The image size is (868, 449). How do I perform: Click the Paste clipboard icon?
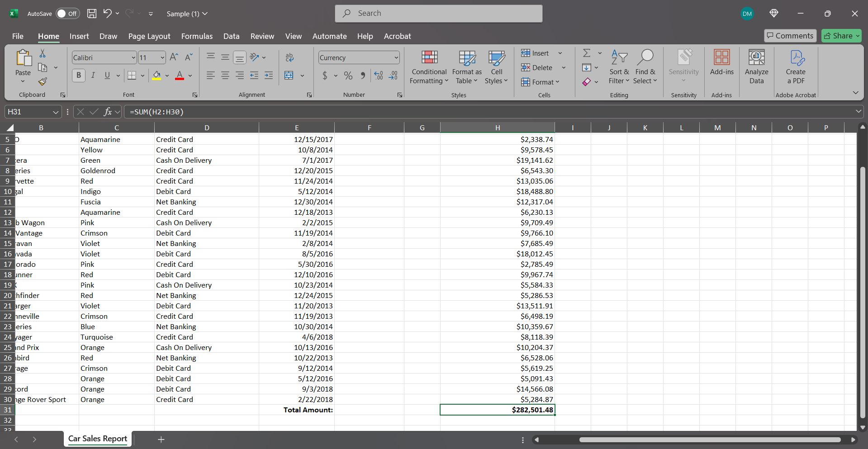click(23, 58)
